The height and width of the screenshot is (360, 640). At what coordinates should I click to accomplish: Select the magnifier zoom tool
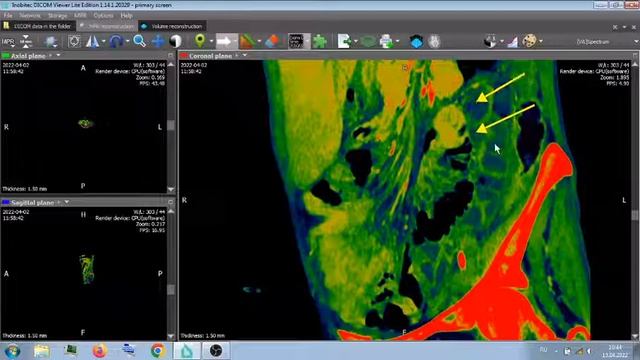139,41
